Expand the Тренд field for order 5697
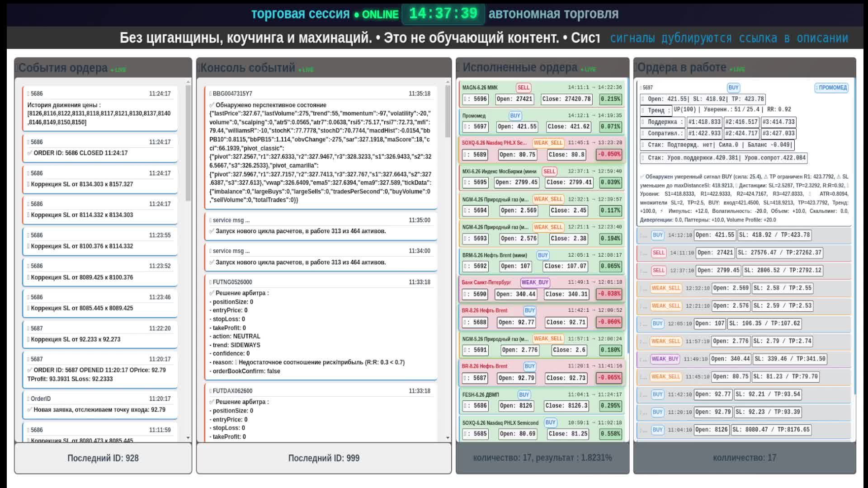Image resolution: width=868 pixels, height=488 pixels. [x=656, y=110]
